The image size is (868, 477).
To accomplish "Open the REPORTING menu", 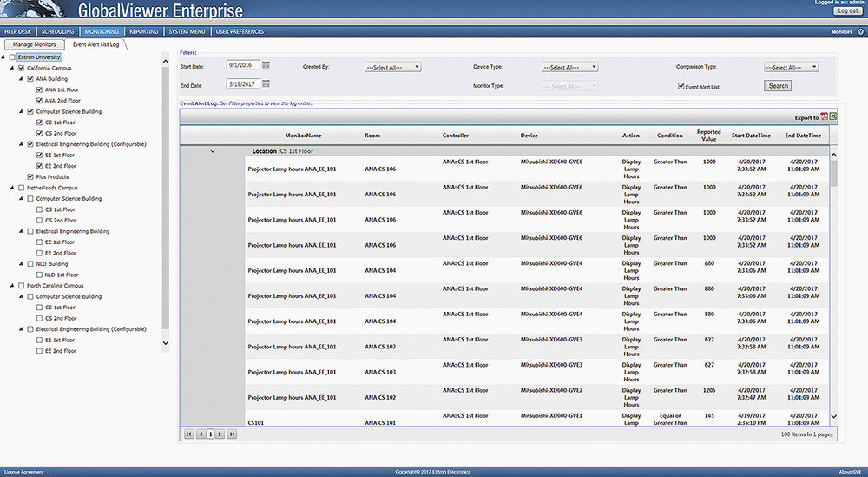I will click(x=144, y=31).
